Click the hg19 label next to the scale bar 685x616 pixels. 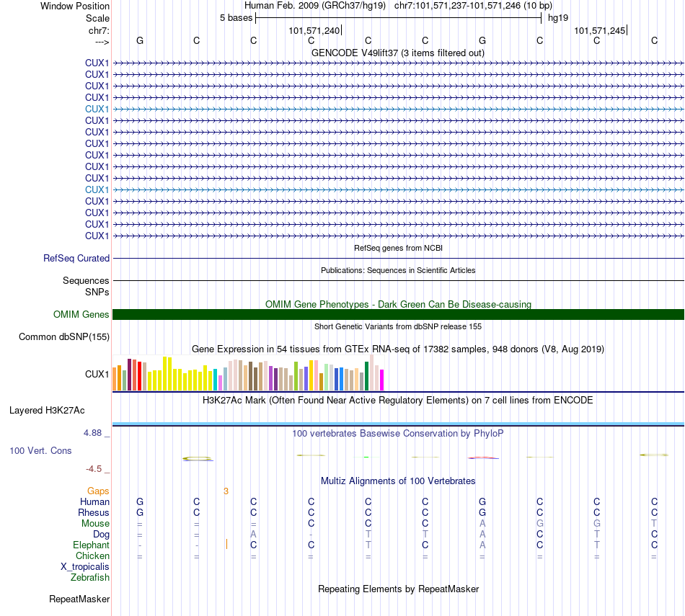click(x=558, y=18)
